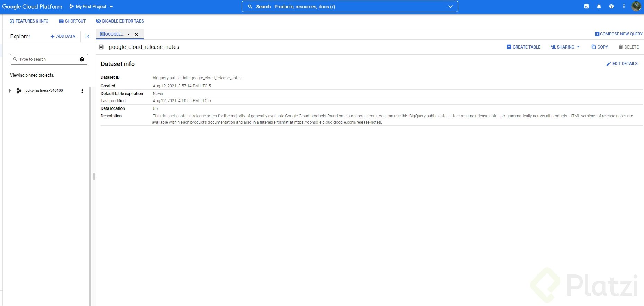Open Cloud Shell terminal icon

587,6
